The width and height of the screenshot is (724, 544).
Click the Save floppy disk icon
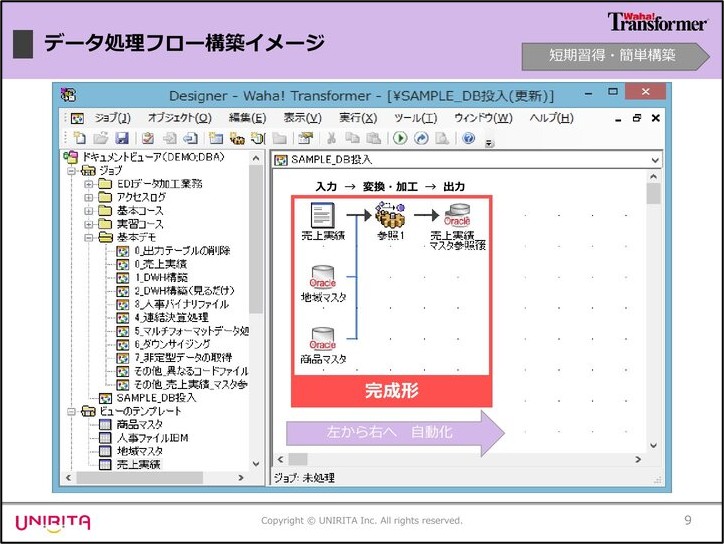point(121,138)
